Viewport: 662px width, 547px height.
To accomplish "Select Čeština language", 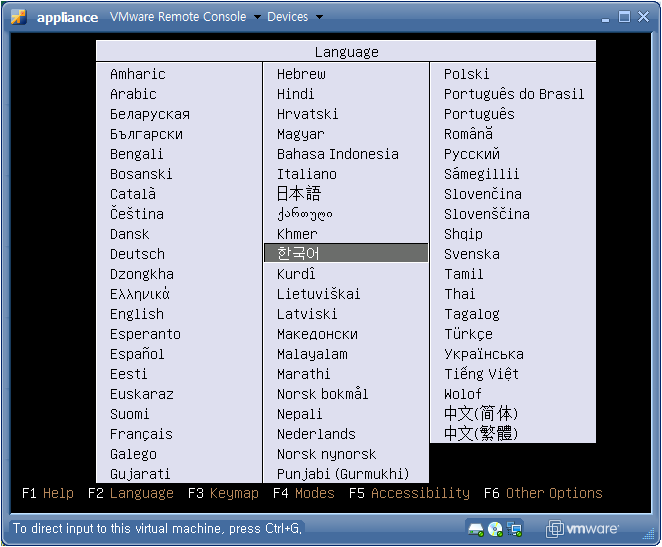I will pos(137,214).
